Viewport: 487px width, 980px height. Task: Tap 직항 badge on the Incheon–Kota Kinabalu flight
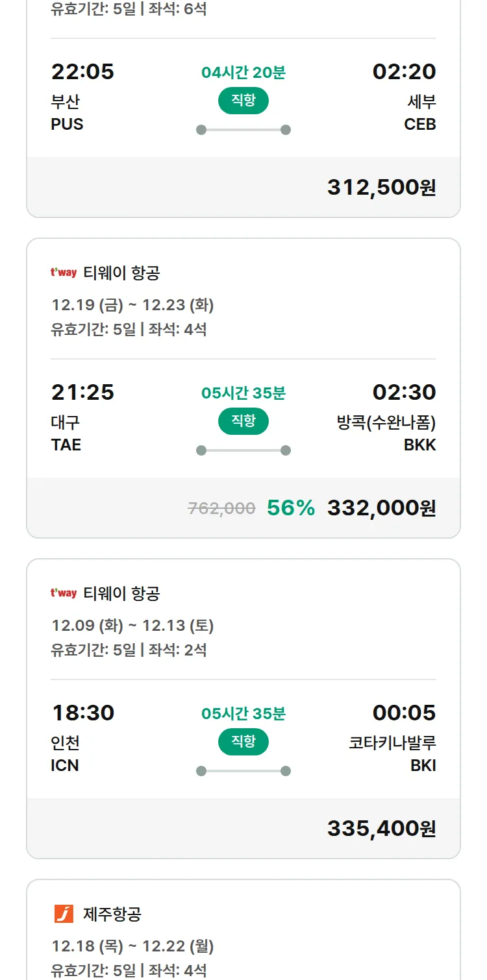point(243,742)
